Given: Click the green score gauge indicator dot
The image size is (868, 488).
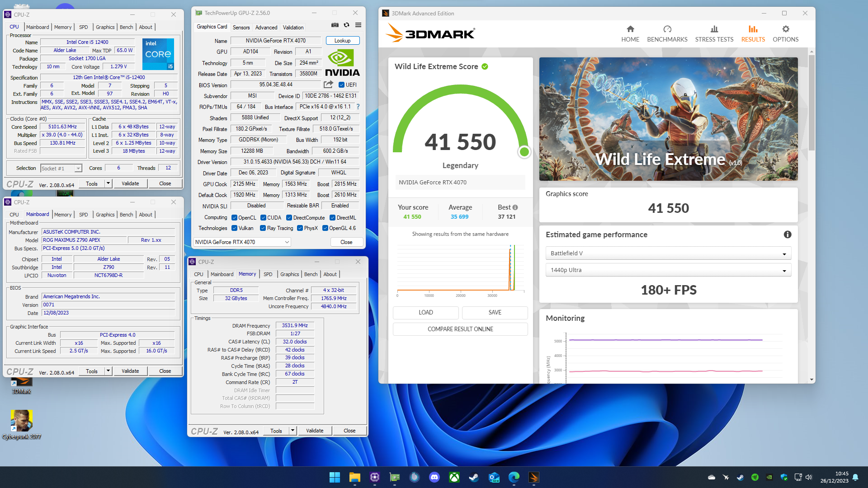Looking at the screenshot, I should (524, 152).
